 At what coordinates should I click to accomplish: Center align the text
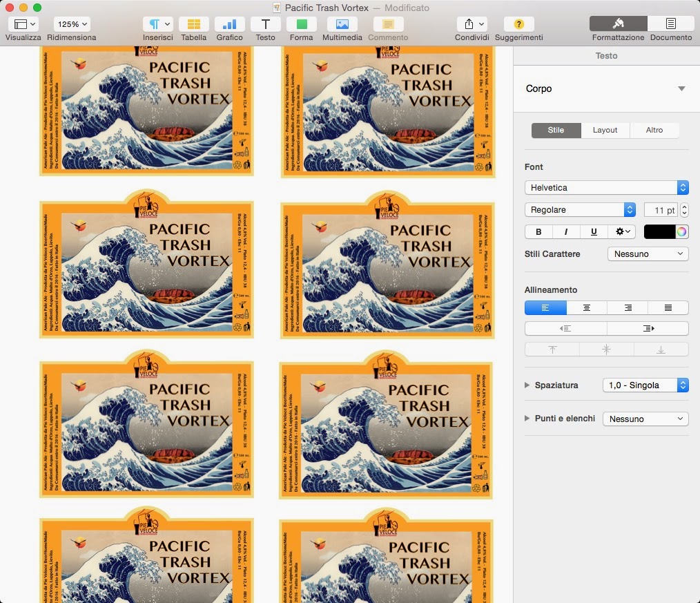coord(587,308)
